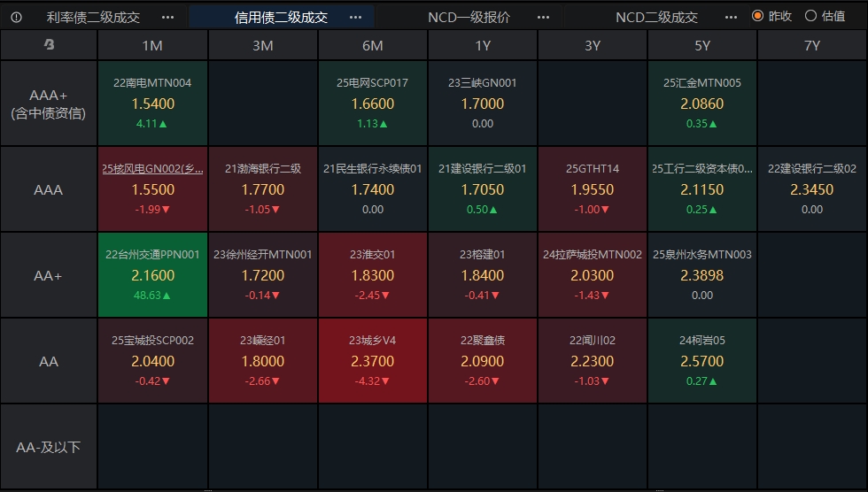
Task: Click the info icon at top left
Action: point(16,17)
